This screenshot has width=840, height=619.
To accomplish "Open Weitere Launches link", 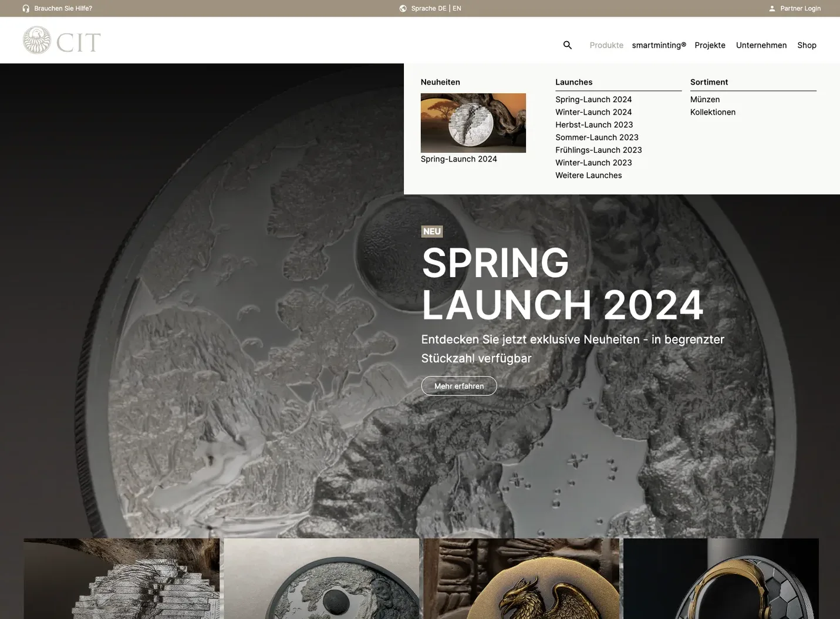I will (589, 176).
